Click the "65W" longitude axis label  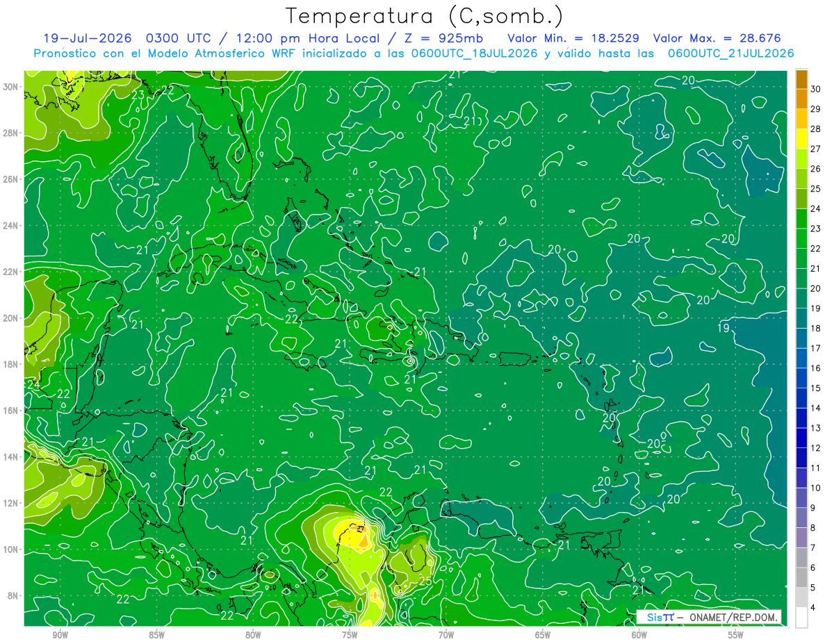click(543, 635)
